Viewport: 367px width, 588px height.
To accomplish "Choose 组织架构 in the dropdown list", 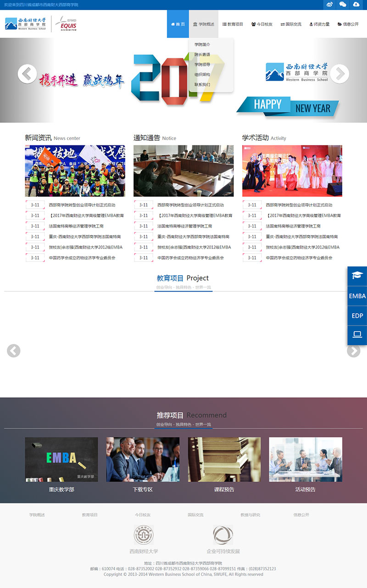I will coord(202,75).
